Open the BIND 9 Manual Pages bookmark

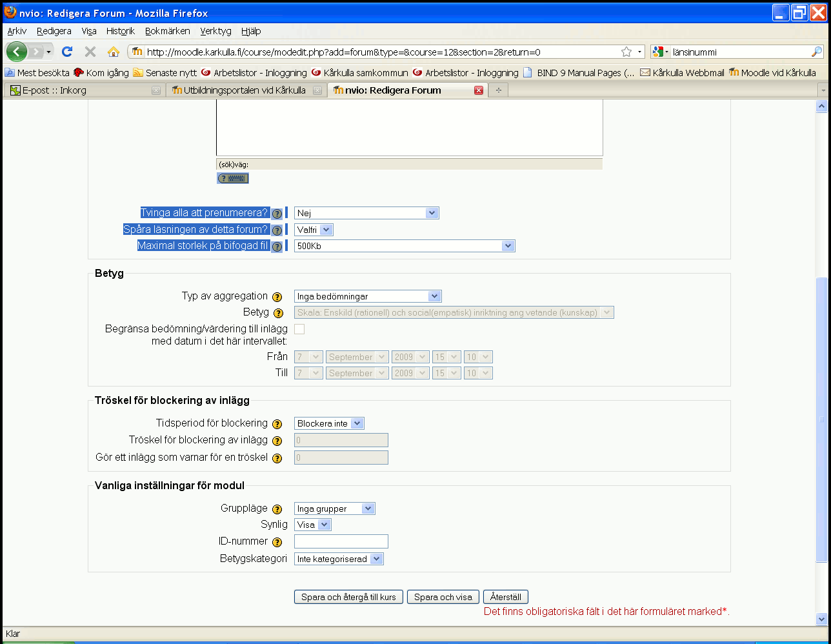579,73
